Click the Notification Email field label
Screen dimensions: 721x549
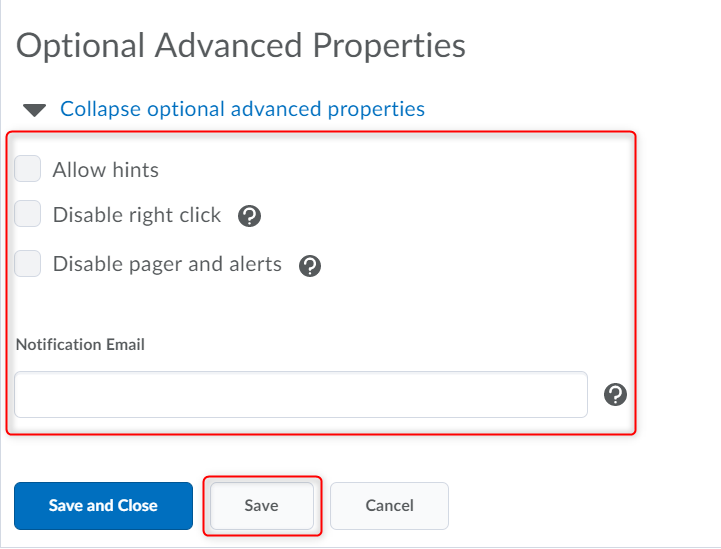tap(80, 344)
